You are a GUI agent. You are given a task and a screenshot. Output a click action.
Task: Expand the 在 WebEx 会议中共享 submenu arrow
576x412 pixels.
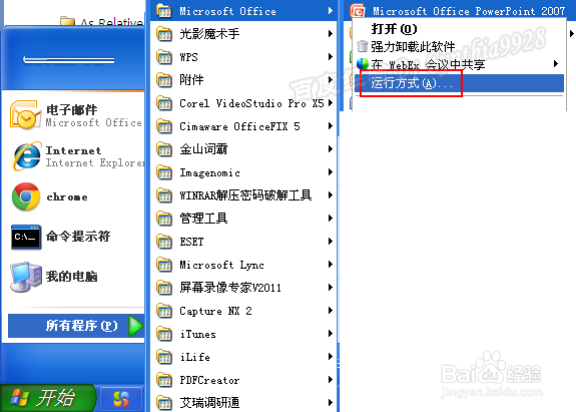pyautogui.click(x=556, y=64)
